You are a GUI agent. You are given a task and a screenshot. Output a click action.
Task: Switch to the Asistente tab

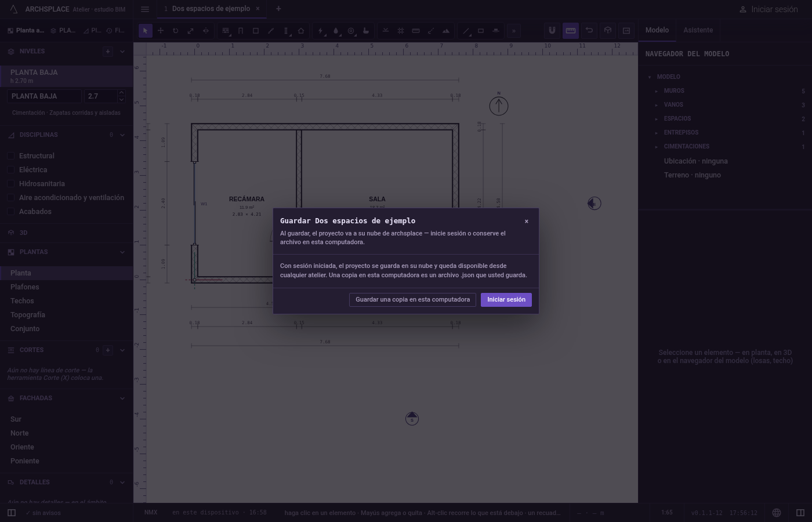(x=698, y=30)
